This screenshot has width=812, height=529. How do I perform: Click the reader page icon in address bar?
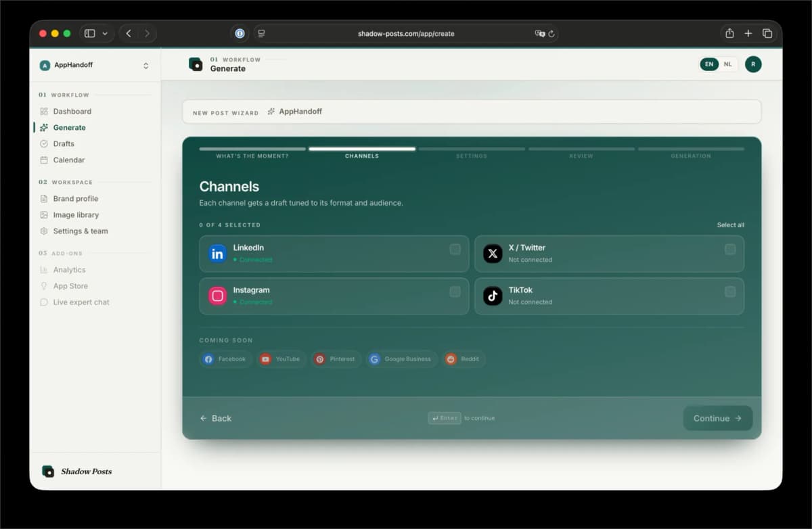(261, 33)
